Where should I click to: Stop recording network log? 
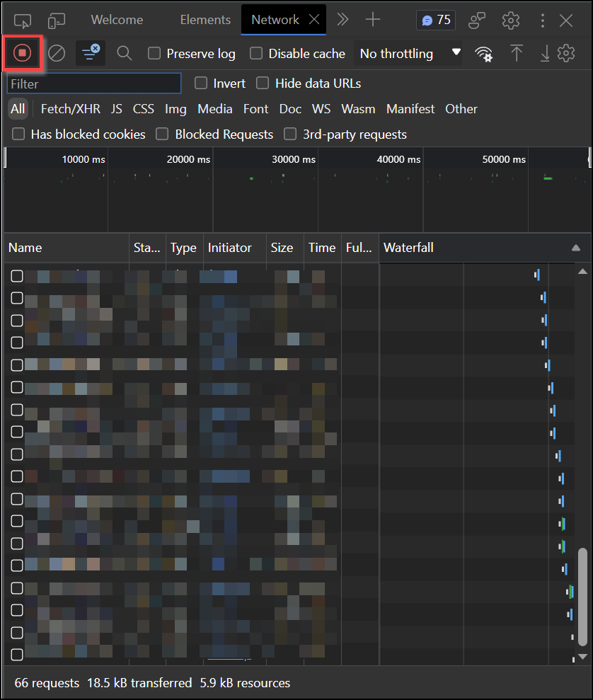pyautogui.click(x=23, y=53)
